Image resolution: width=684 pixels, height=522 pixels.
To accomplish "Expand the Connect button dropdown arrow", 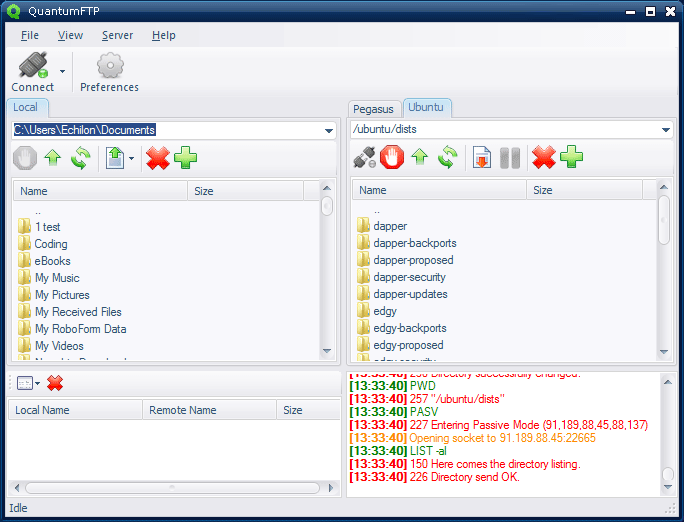I will 62,71.
